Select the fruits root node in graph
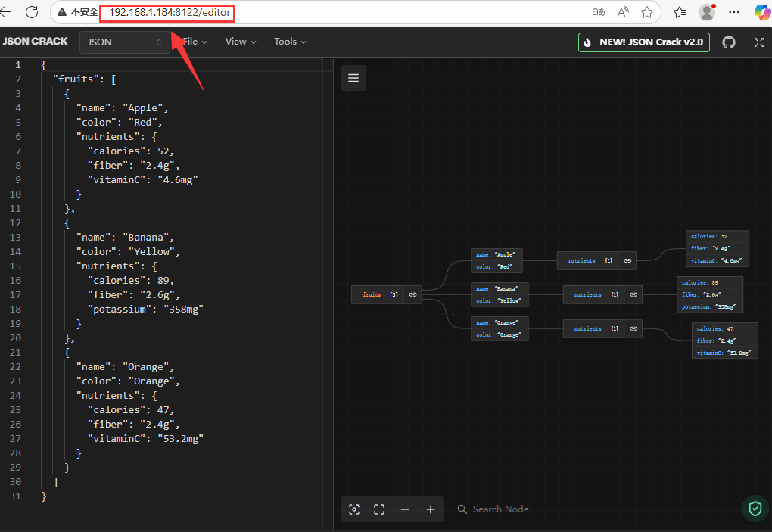This screenshot has width=772, height=532. (387, 295)
